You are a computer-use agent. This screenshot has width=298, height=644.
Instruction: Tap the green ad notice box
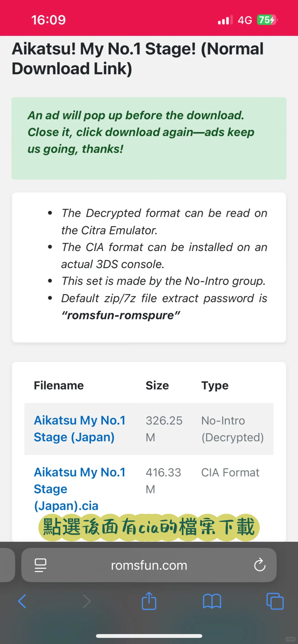click(149, 138)
